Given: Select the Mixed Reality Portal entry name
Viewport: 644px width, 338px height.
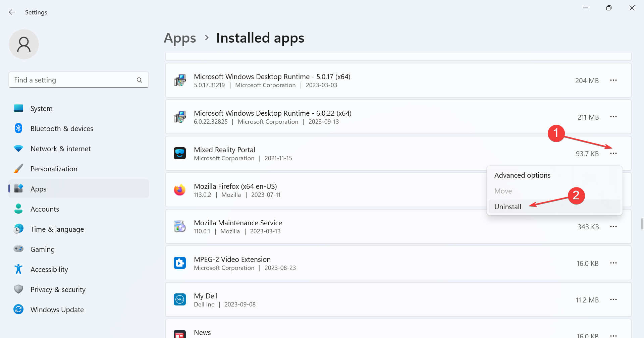Looking at the screenshot, I should (224, 150).
